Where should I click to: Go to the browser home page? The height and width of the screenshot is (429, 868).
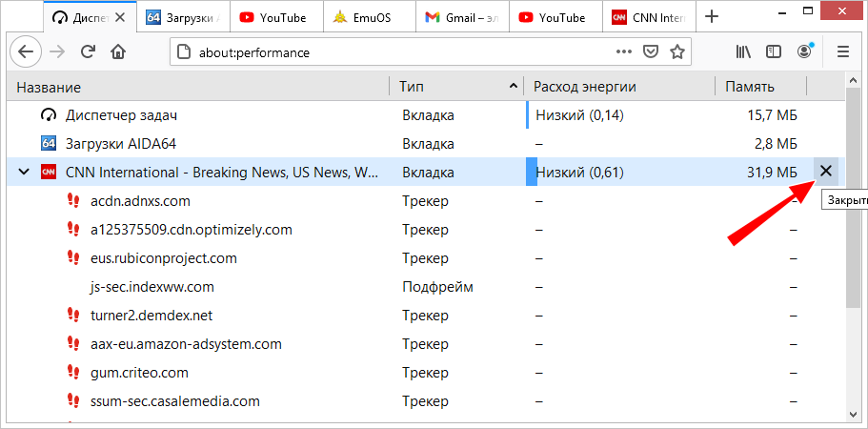[x=118, y=52]
